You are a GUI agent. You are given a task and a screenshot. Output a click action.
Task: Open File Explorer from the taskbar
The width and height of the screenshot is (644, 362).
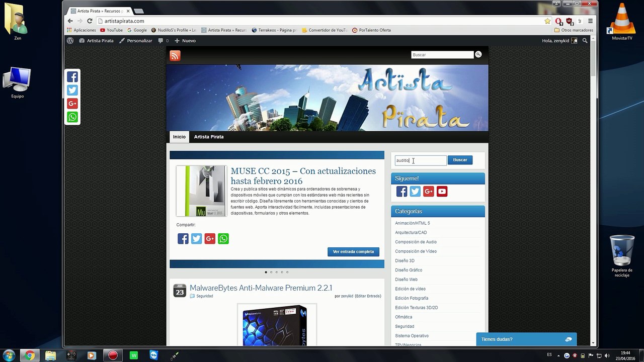click(50, 355)
